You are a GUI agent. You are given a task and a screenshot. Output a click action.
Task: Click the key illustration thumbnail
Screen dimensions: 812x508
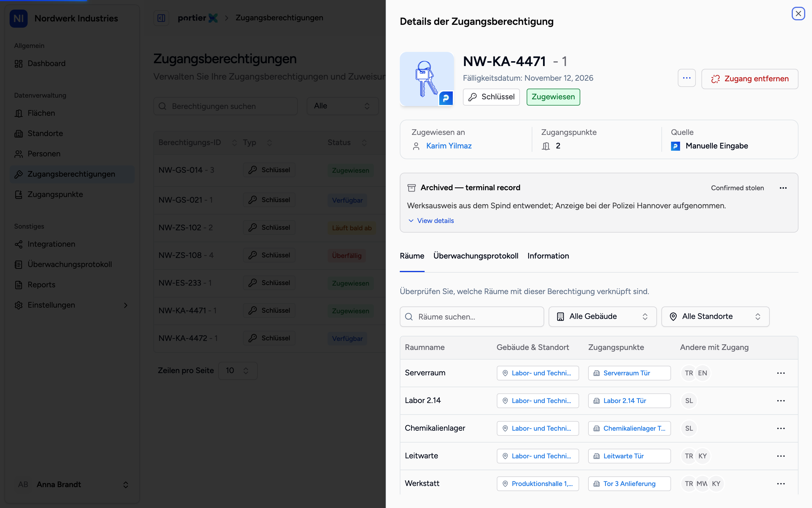pyautogui.click(x=427, y=79)
